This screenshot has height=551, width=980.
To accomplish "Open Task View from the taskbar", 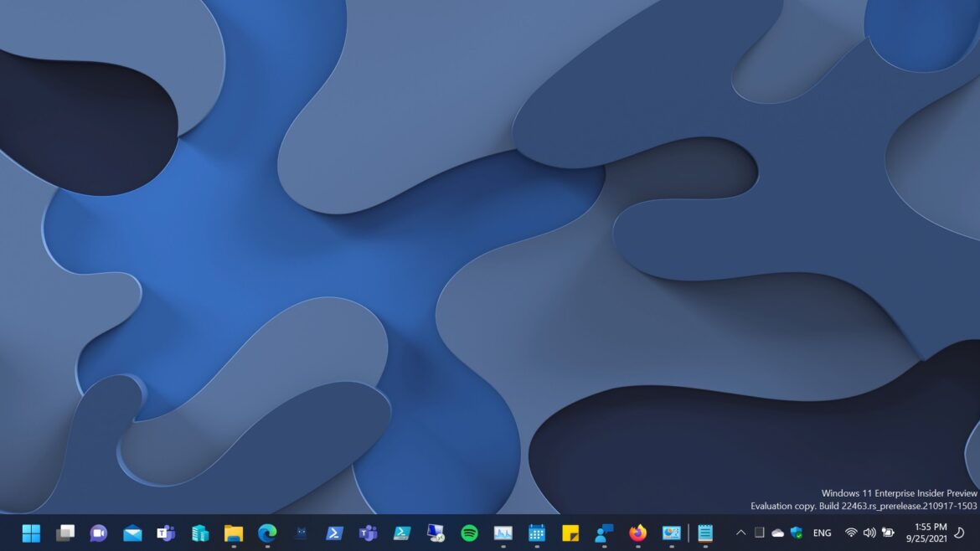I will pos(65,533).
